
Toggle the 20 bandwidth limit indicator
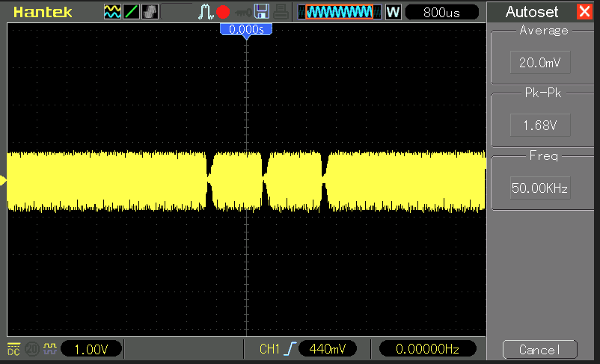[x=32, y=349]
